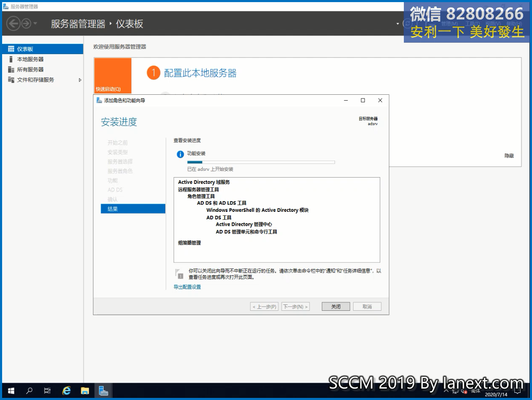532x400 pixels.
Task: Open the 管理(M) menu
Action: 450,24
